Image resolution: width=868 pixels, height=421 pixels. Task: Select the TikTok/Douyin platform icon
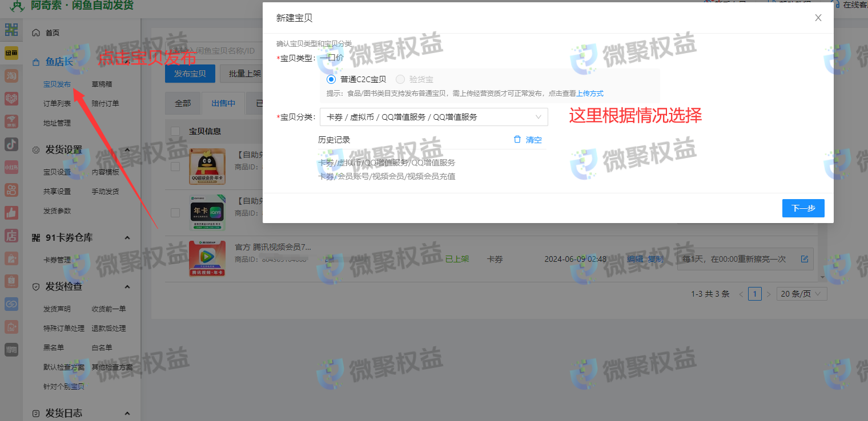pyautogui.click(x=11, y=144)
